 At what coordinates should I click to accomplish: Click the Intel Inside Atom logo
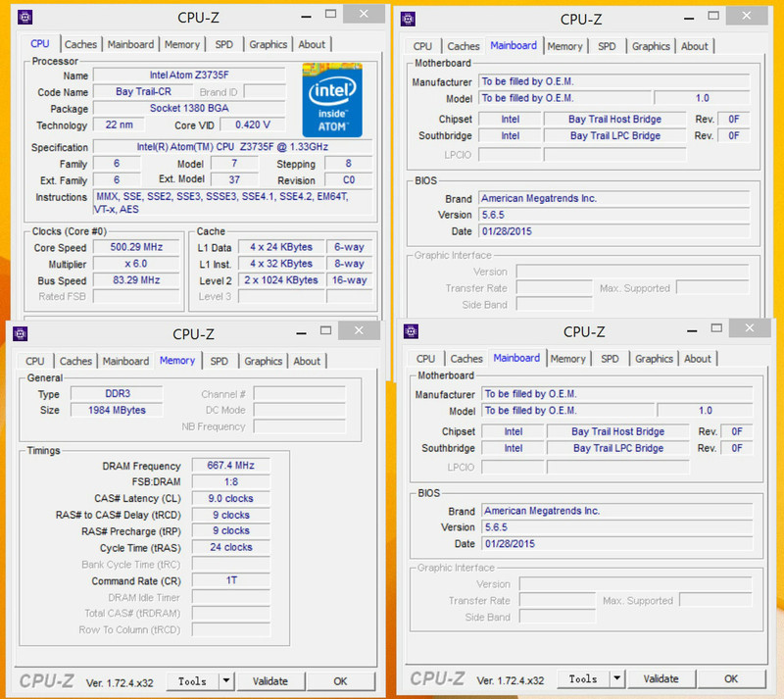[x=331, y=100]
